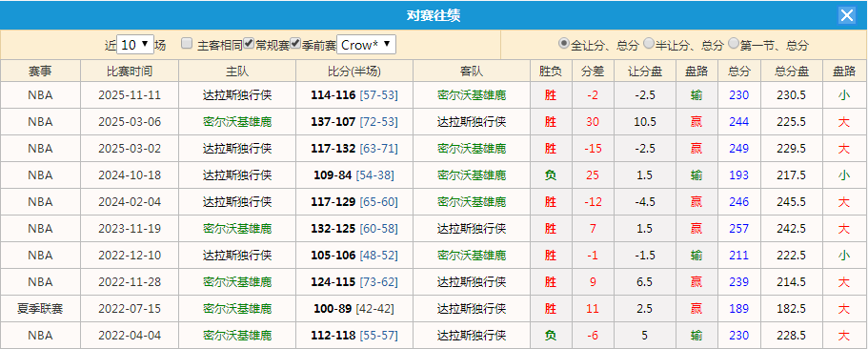Click the 赛事 column header
868x349 pixels.
coord(40,71)
